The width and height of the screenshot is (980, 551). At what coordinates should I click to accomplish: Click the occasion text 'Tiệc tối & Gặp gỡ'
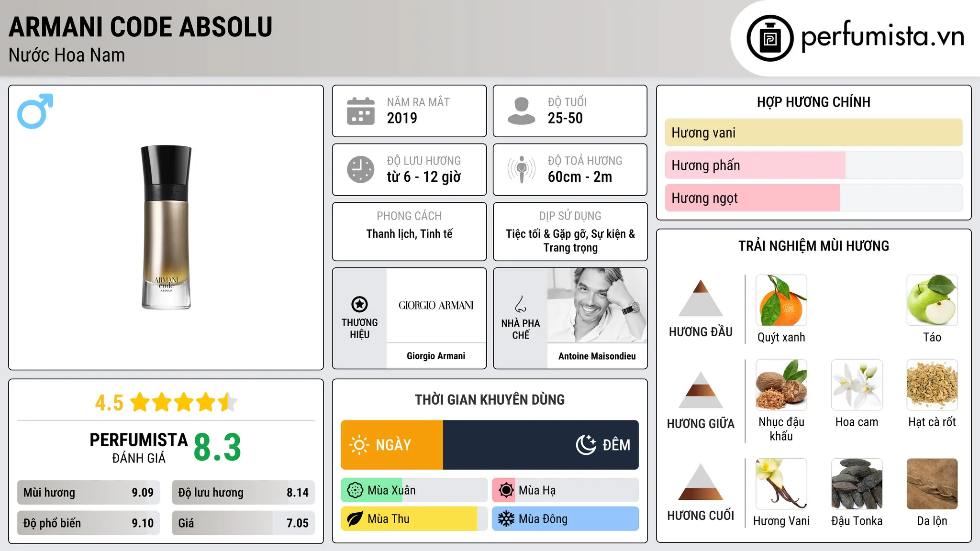(547, 234)
